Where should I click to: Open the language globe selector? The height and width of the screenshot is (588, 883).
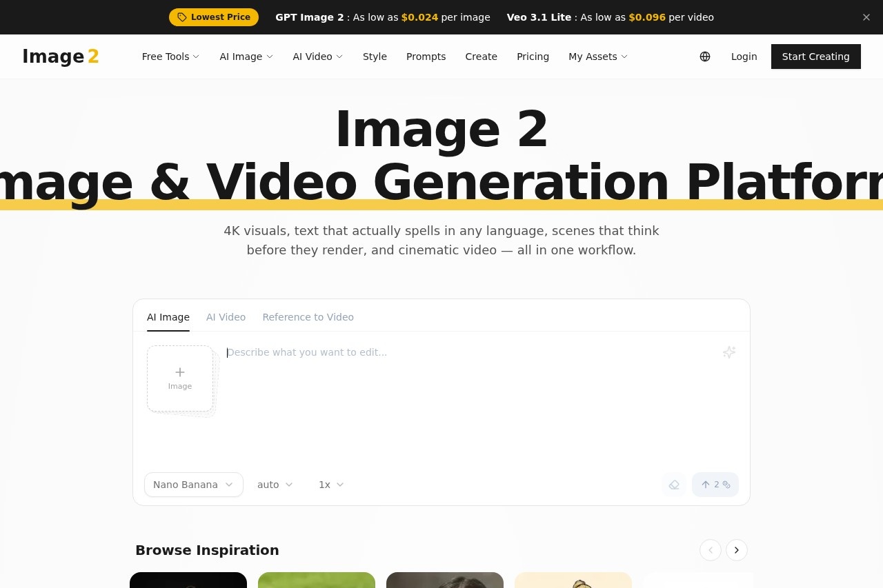[x=705, y=57]
